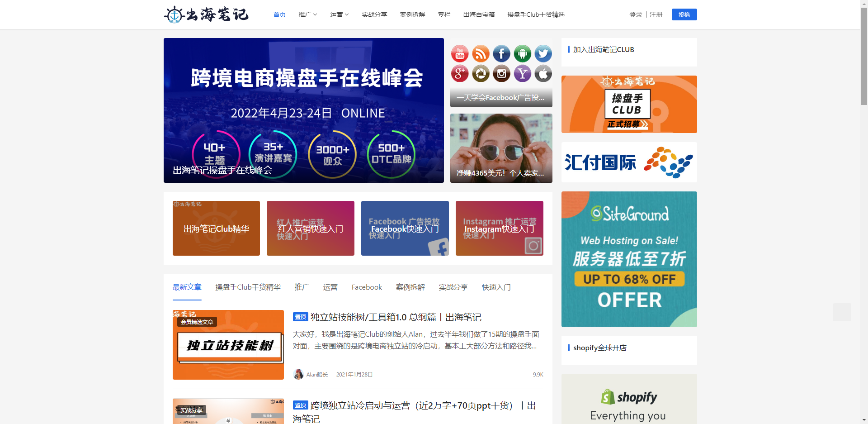Screen dimensions: 868x424
Task: Click the Instagram camera icon
Action: (501, 73)
